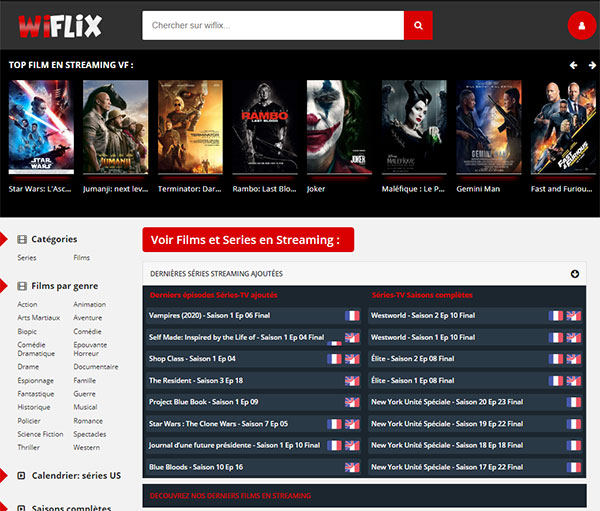Viewport: 600px width, 511px height.
Task: Click the Voir Films et Series en Streaming button
Action: pyautogui.click(x=247, y=240)
